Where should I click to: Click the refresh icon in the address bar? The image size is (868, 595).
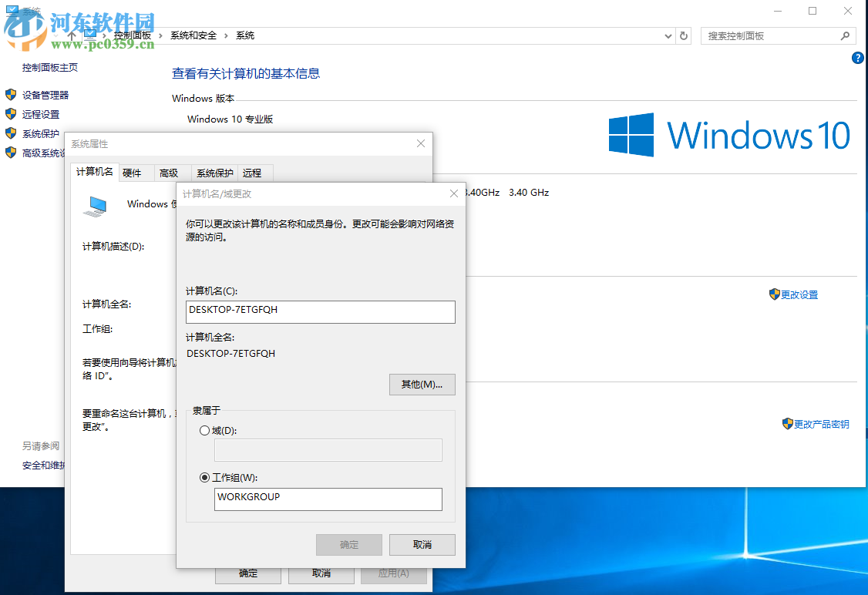[x=685, y=35]
